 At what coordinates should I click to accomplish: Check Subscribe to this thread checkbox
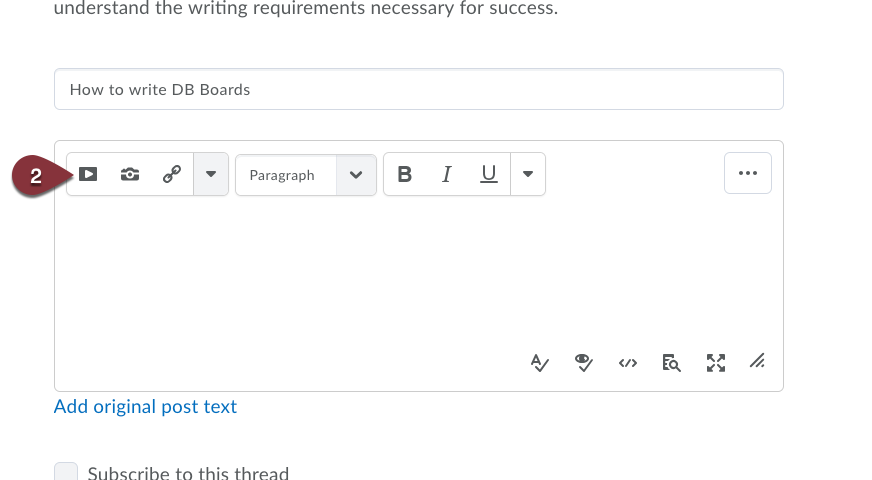point(66,472)
